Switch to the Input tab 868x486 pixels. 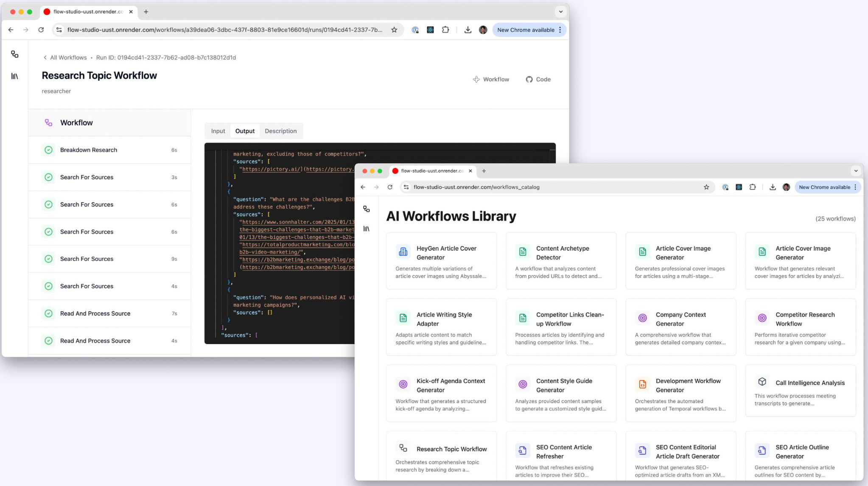218,131
